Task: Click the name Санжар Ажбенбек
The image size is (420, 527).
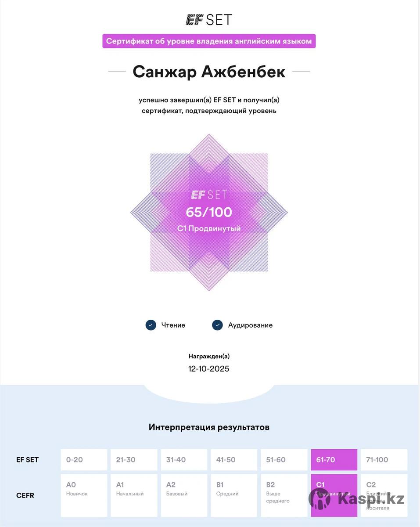Action: point(209,72)
